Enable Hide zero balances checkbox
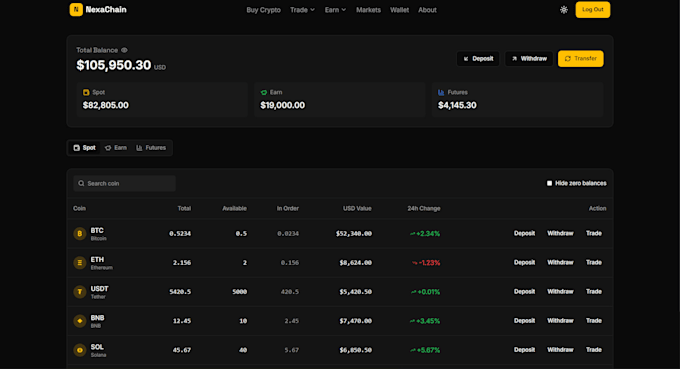This screenshot has width=680, height=369. point(549,183)
